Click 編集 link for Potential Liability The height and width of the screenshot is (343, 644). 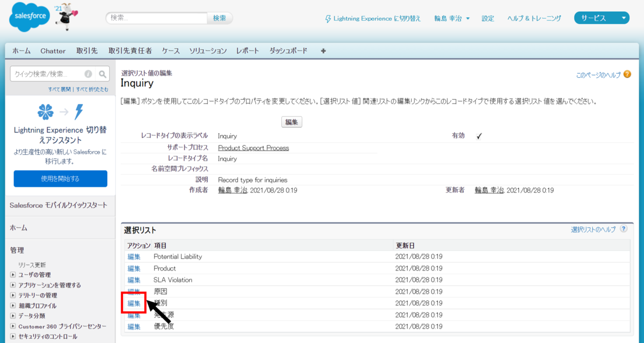coord(134,257)
